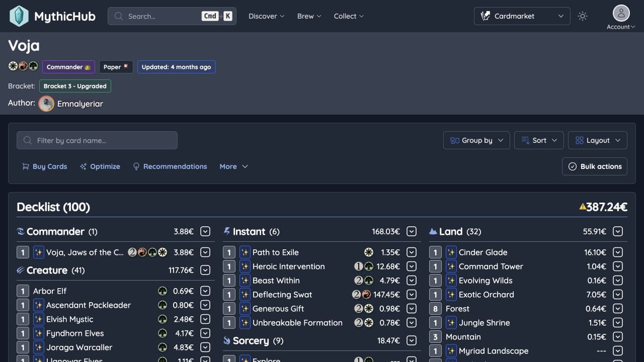Screen dimensions: 644x362
Task: Click the Arbor Elf card name
Action: point(50,291)
